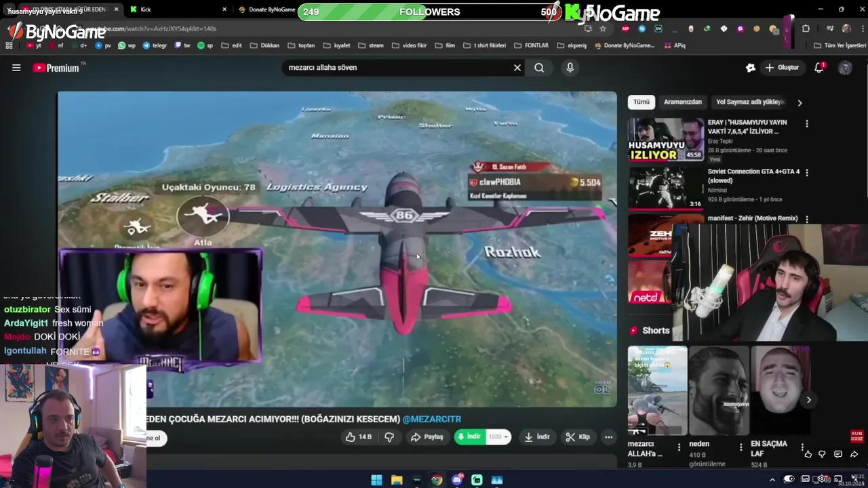Open the alışveriş bookmarks folder
This screenshot has height=488, width=868.
(x=572, y=45)
